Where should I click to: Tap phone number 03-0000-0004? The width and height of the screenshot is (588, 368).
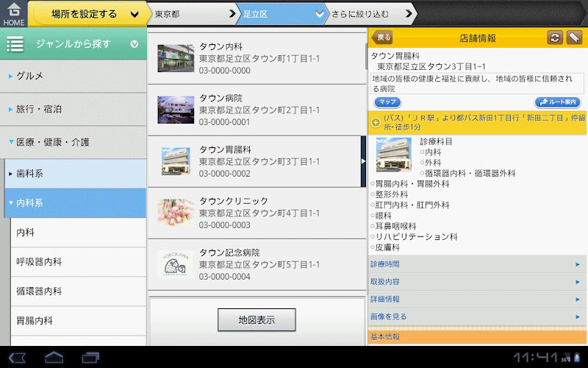(225, 277)
